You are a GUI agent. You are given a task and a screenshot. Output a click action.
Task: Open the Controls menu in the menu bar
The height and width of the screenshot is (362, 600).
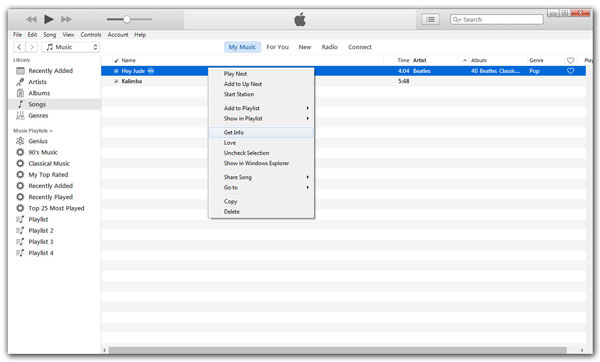[91, 34]
